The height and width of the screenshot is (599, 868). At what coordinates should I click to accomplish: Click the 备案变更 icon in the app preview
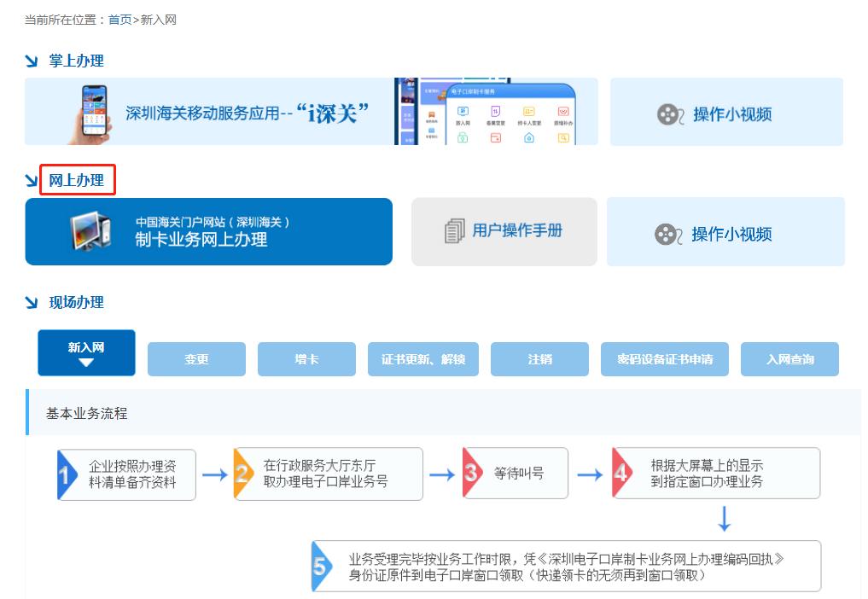[495, 111]
